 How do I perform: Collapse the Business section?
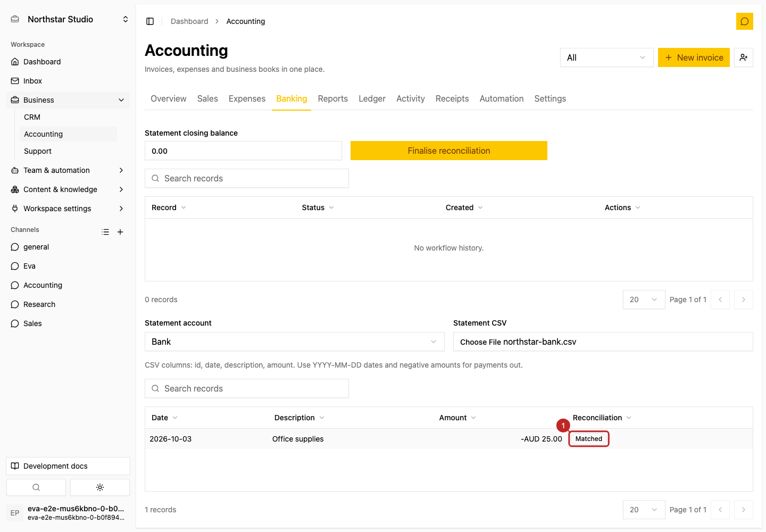[x=68, y=100]
